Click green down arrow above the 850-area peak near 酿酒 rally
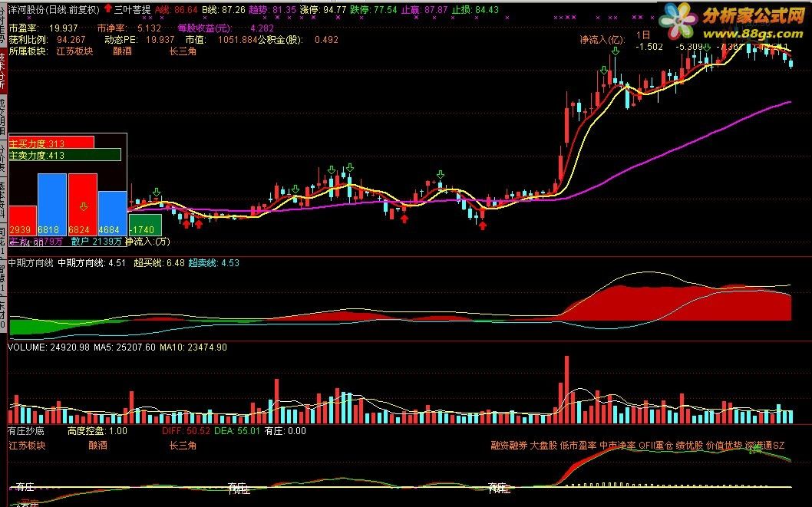The image size is (812, 507). point(441,174)
